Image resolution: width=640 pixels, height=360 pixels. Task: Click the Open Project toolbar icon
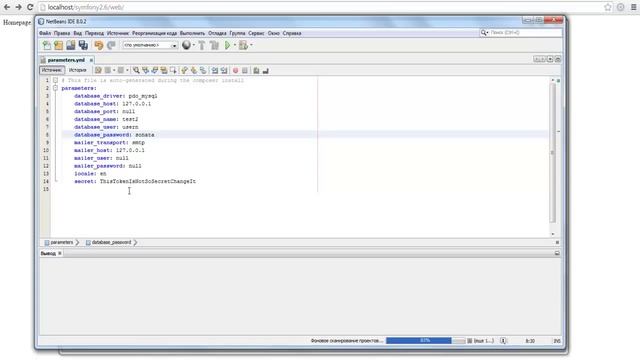pos(71,45)
